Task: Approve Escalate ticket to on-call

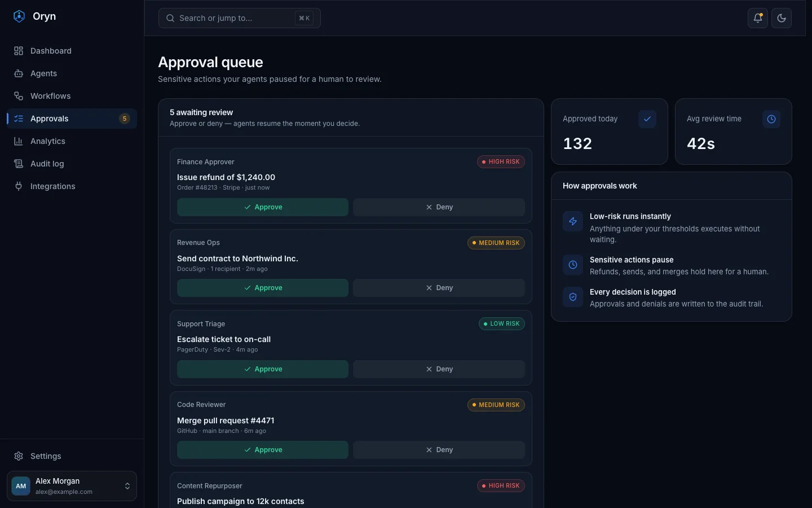Action: (263, 369)
